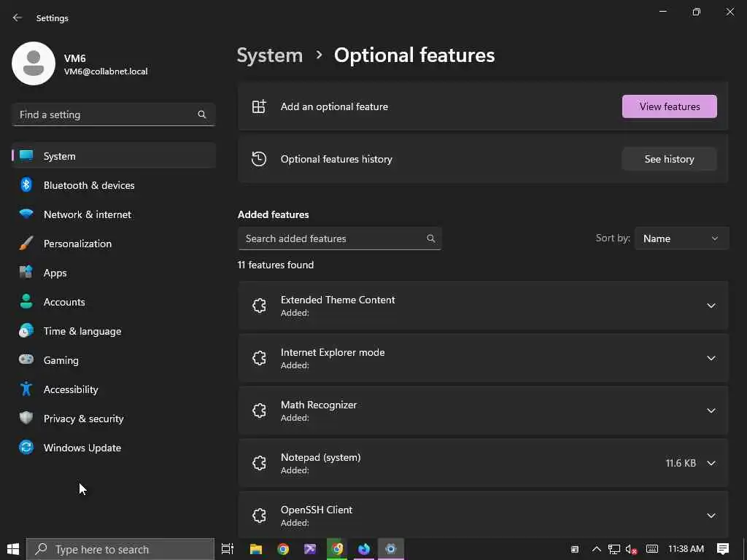Expand the Notepad (system) entry
The image size is (747, 560).
[711, 462]
